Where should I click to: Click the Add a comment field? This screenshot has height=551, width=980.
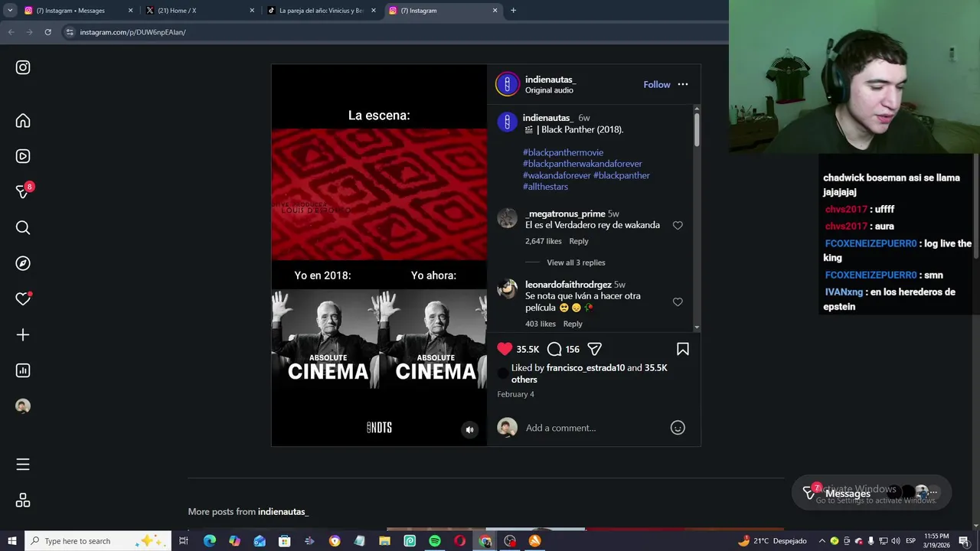coord(593,428)
